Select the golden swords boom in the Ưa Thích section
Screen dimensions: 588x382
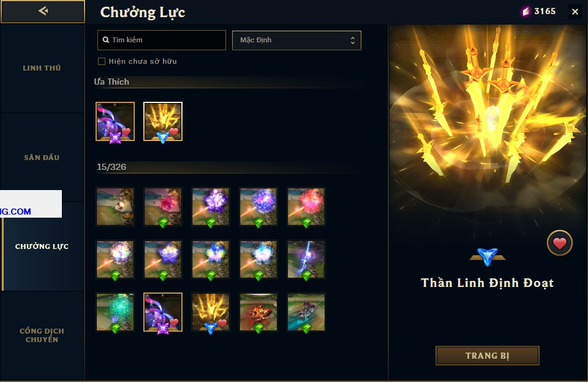(x=163, y=121)
